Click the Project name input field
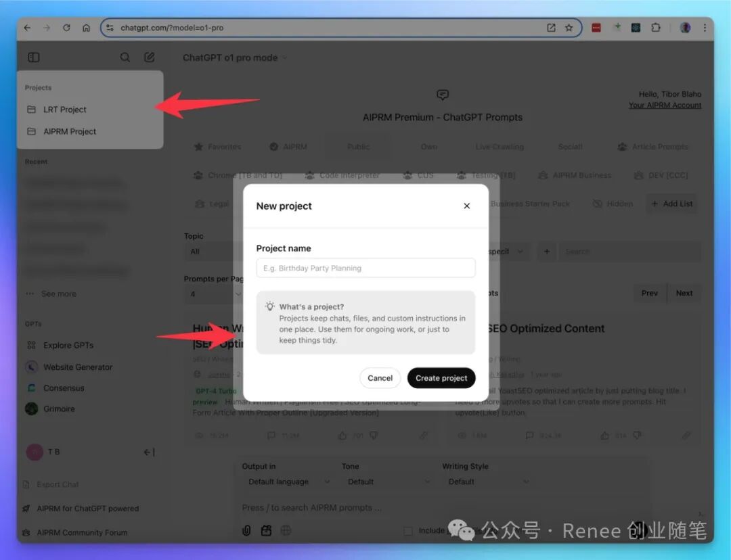The height and width of the screenshot is (560, 731). pyautogui.click(x=365, y=268)
